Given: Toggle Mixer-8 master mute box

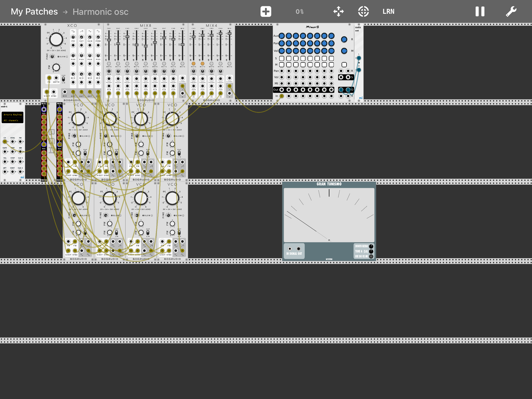Looking at the screenshot, I should click(344, 65).
